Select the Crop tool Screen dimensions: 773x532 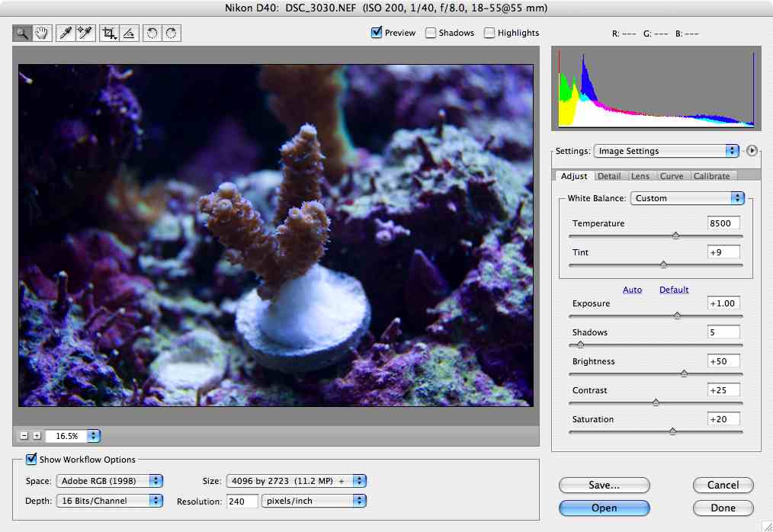(x=109, y=33)
